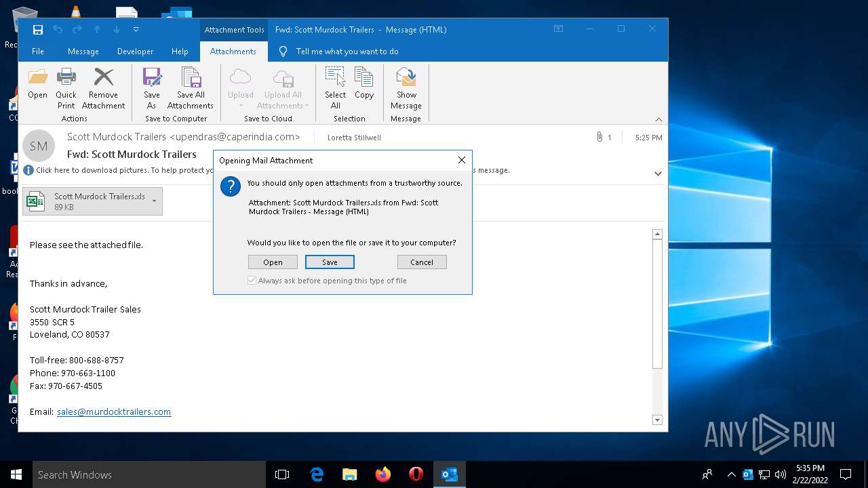Open Task View on taskbar
Image resolution: width=868 pixels, height=488 pixels.
click(282, 474)
